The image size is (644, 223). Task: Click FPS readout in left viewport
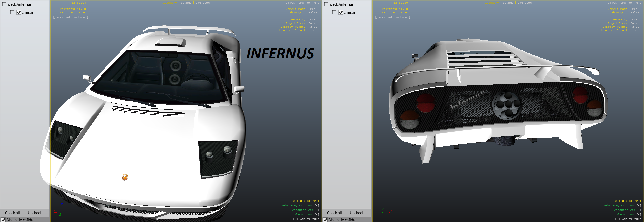point(77,3)
